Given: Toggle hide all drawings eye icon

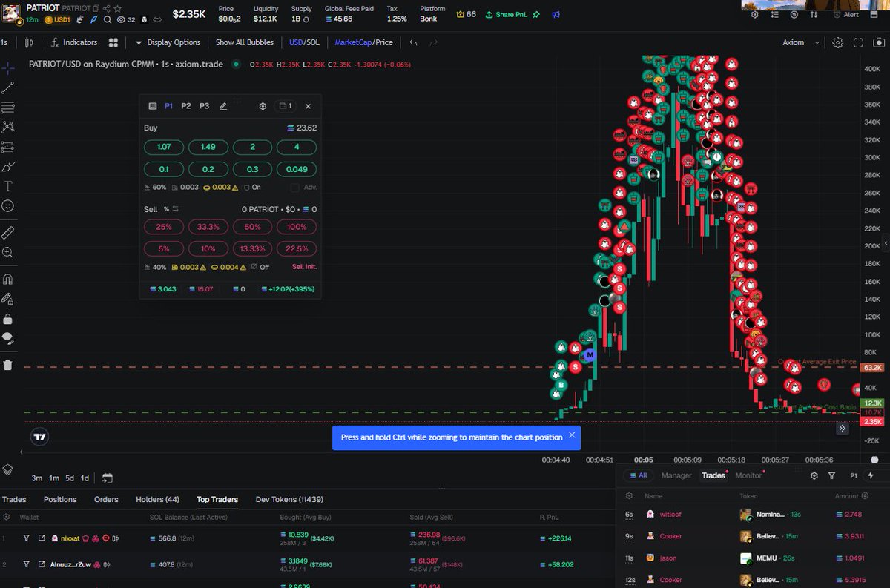Looking at the screenshot, I should coord(8,339).
